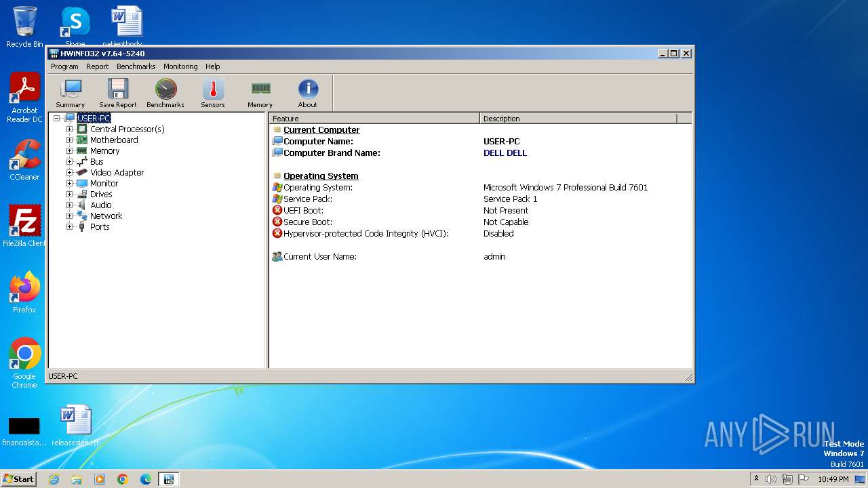Open financialsta... black desktop file
This screenshot has width=868, height=488.
click(x=24, y=430)
